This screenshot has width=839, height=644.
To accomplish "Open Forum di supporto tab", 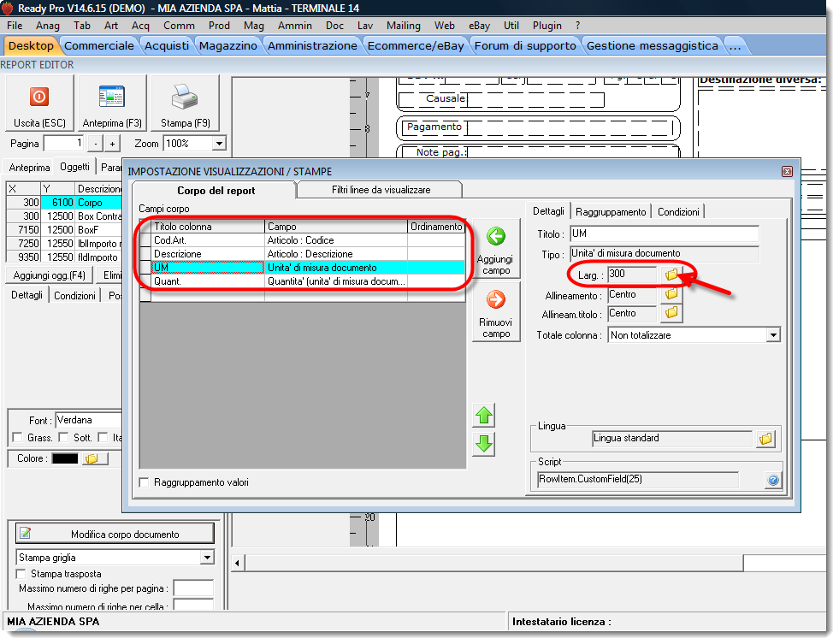I will [525, 46].
